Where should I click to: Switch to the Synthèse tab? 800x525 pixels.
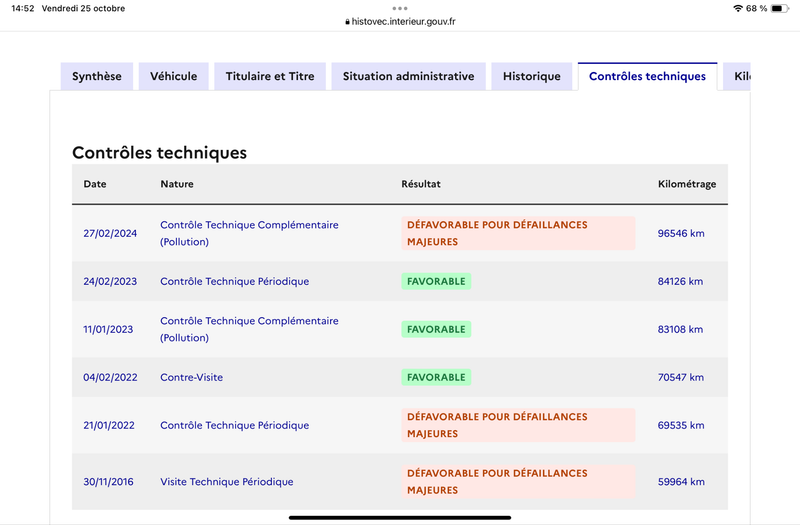point(97,77)
